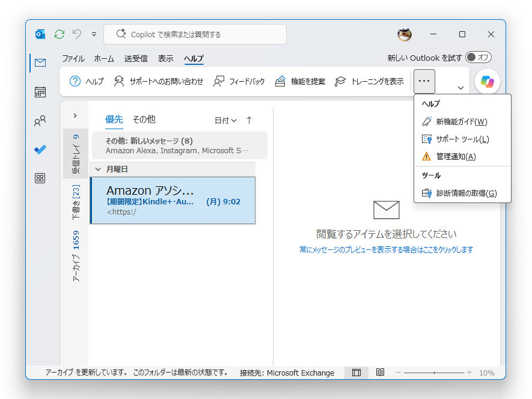The height and width of the screenshot is (399, 532).
Task: Click 接続先: Microsoft Exchange status text
Action: pyautogui.click(x=287, y=373)
